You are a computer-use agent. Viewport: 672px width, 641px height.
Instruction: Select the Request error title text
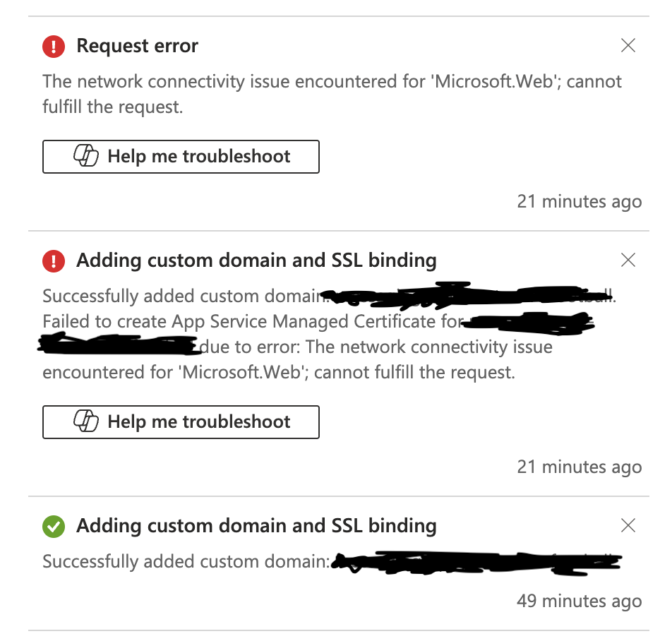(137, 45)
